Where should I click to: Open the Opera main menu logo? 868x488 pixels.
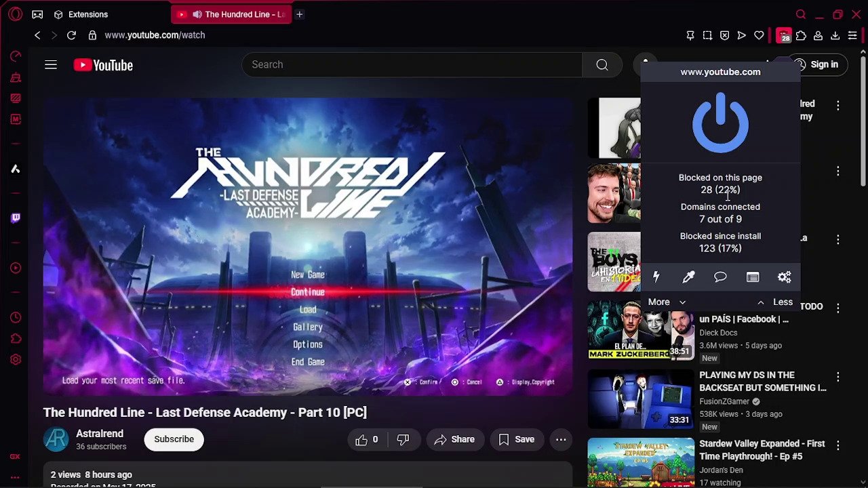click(16, 14)
